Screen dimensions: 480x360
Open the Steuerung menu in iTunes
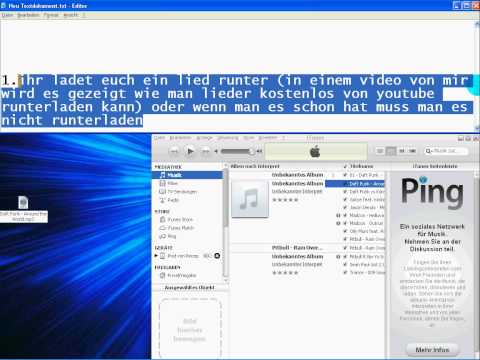pos(228,138)
